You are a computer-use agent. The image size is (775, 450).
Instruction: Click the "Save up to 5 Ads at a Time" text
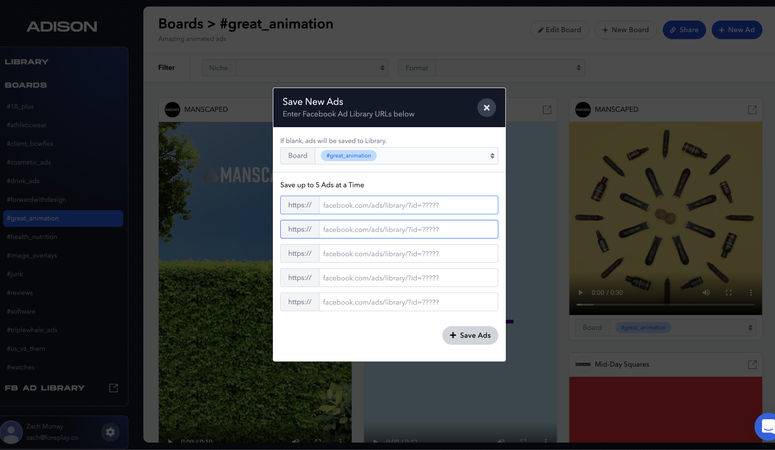[322, 185]
